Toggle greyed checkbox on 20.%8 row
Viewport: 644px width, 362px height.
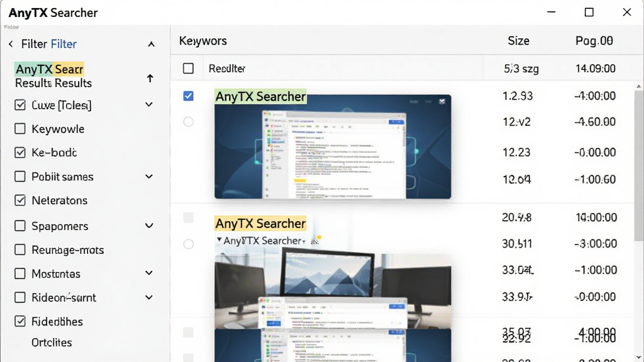(x=188, y=217)
